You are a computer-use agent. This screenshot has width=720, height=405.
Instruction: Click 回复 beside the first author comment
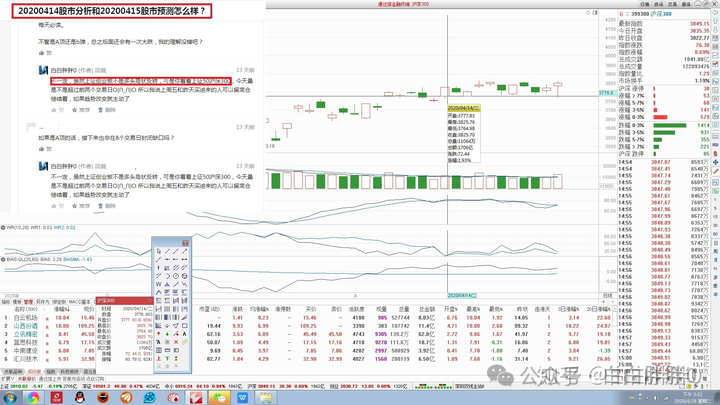pyautogui.click(x=100, y=70)
